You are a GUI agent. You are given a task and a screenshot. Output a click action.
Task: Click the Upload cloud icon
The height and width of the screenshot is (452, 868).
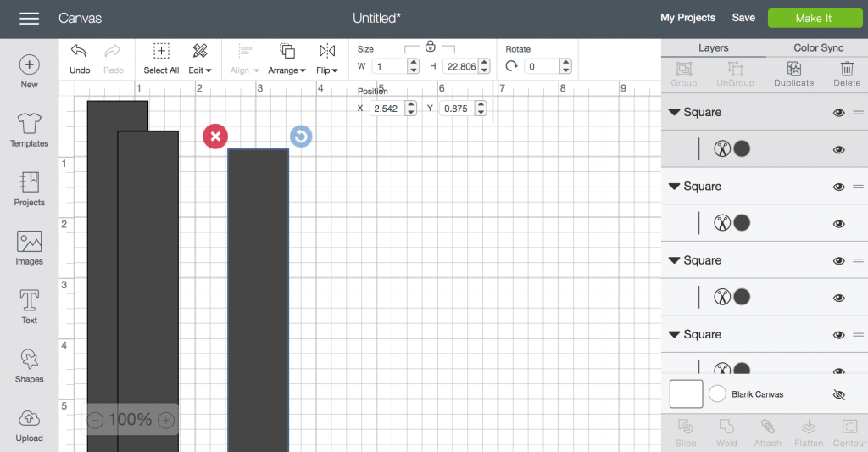point(29,418)
